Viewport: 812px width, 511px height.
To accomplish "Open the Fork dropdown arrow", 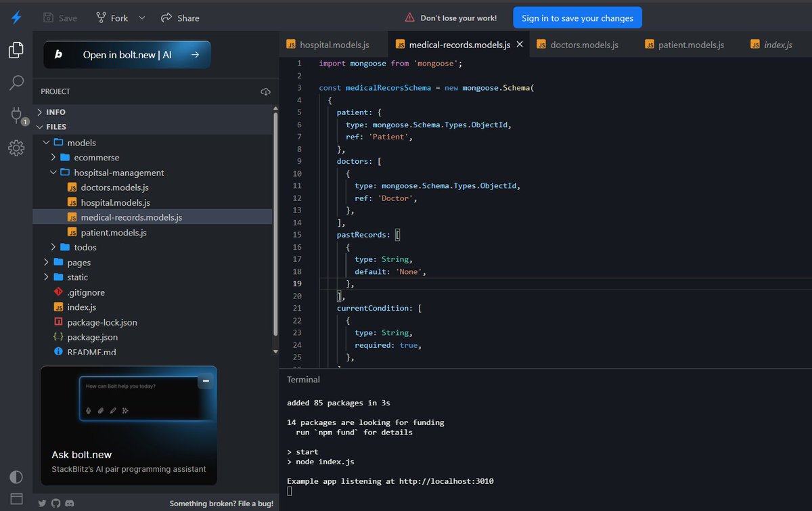I will click(x=142, y=18).
